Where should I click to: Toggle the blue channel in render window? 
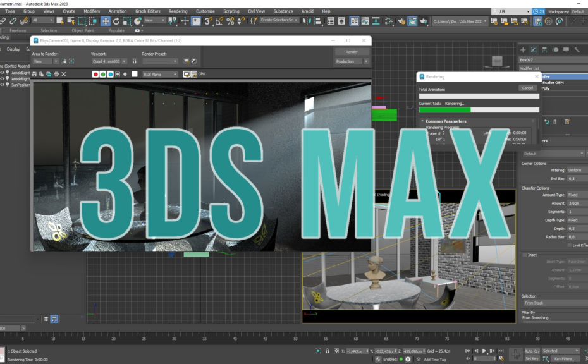tap(110, 74)
